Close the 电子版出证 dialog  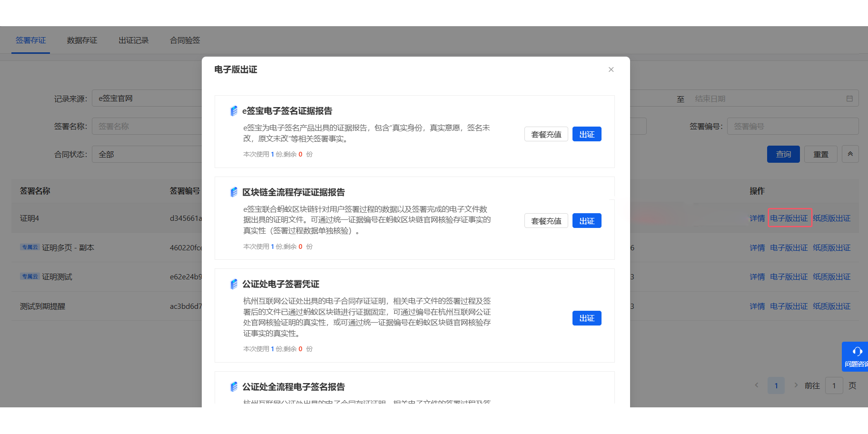click(x=611, y=69)
